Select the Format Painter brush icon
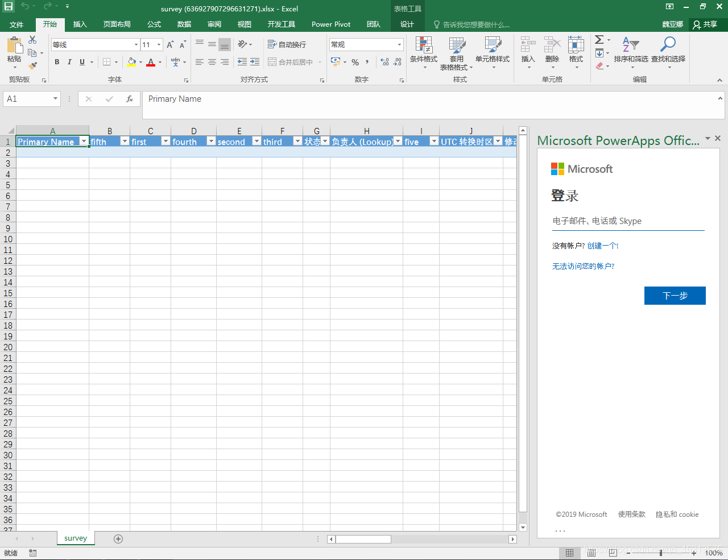The image size is (728, 560). [x=32, y=66]
